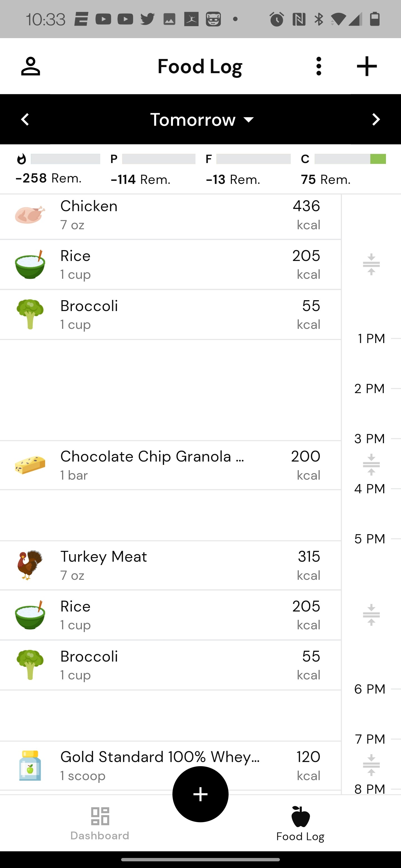The image size is (401, 868).
Task: Collapse the turkey dinner meal group
Action: coord(371,615)
